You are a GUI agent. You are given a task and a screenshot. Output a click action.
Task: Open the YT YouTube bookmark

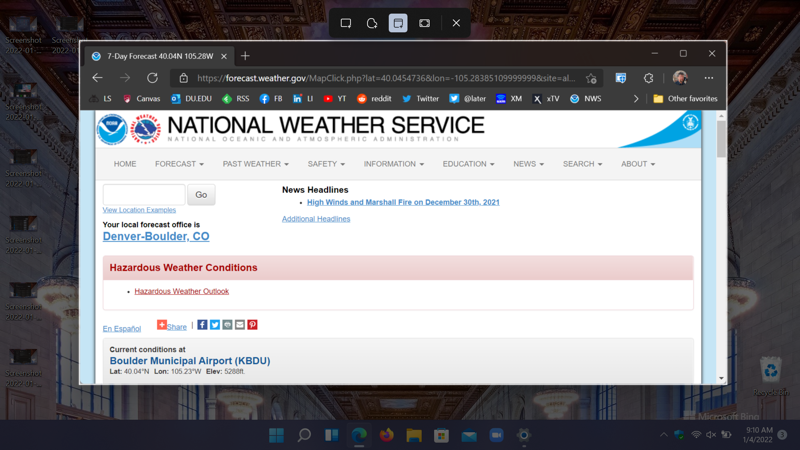[x=335, y=99]
